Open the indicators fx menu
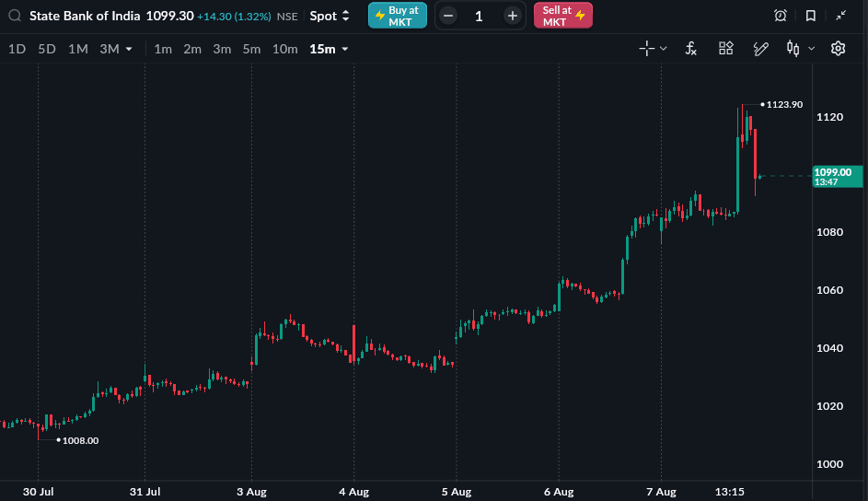Screen dimensions: 868x501 click(x=690, y=49)
